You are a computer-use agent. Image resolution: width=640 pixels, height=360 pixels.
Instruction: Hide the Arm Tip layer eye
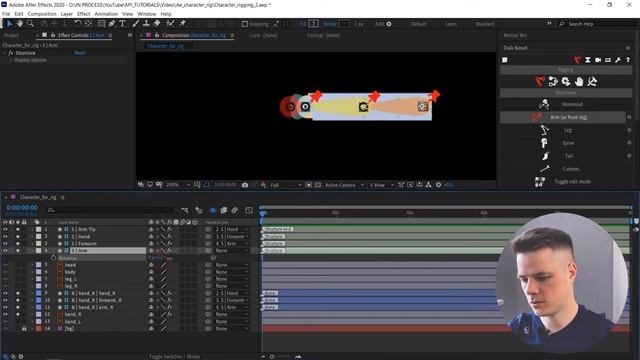(x=5, y=229)
